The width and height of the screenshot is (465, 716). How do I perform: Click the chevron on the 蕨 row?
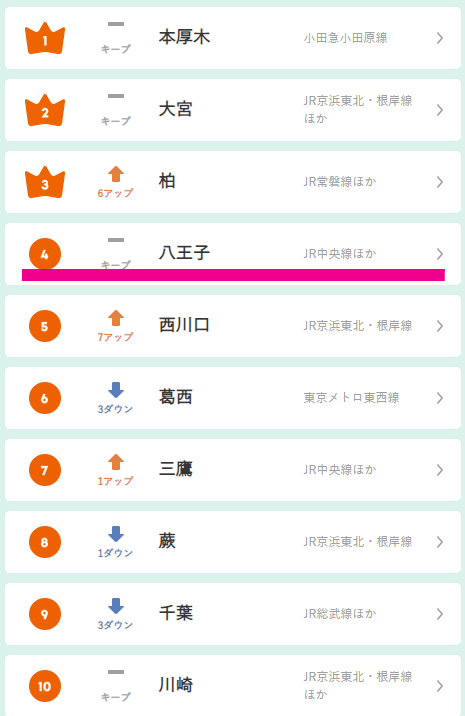(440, 542)
